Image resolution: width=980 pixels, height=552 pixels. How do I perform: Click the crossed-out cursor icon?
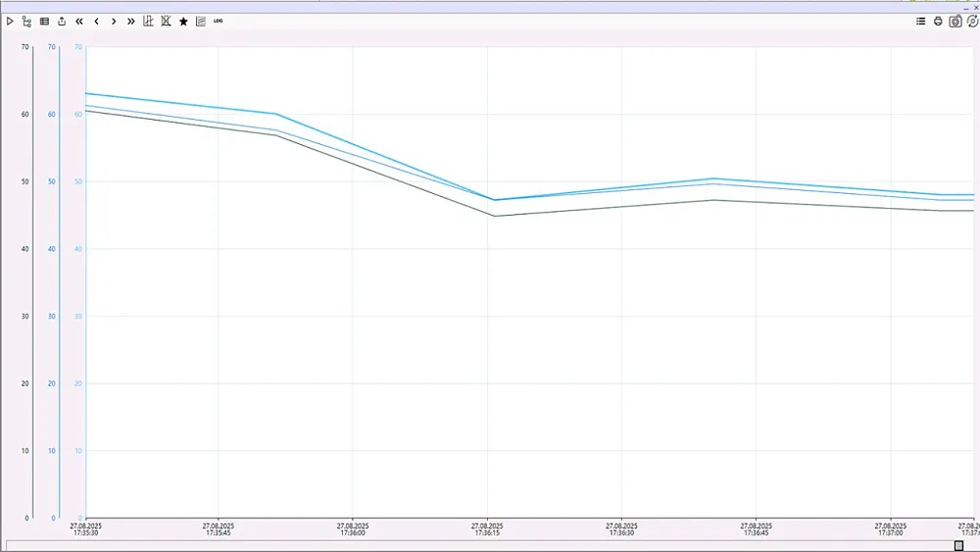166,21
